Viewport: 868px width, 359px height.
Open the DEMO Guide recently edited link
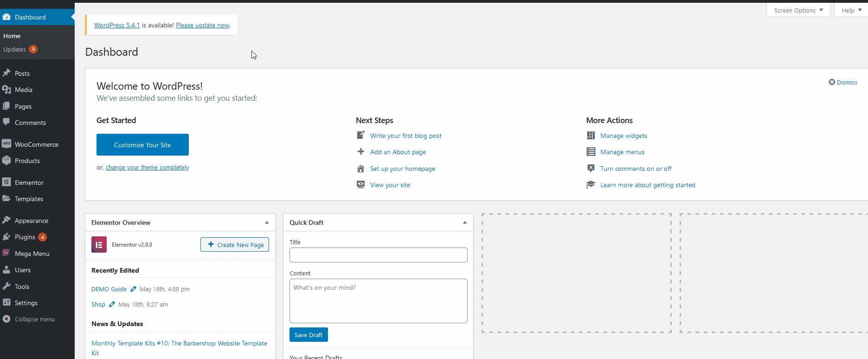click(109, 289)
